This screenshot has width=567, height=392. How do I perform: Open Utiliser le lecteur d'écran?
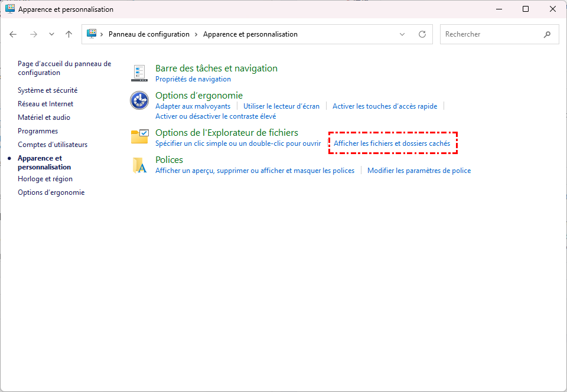(281, 106)
